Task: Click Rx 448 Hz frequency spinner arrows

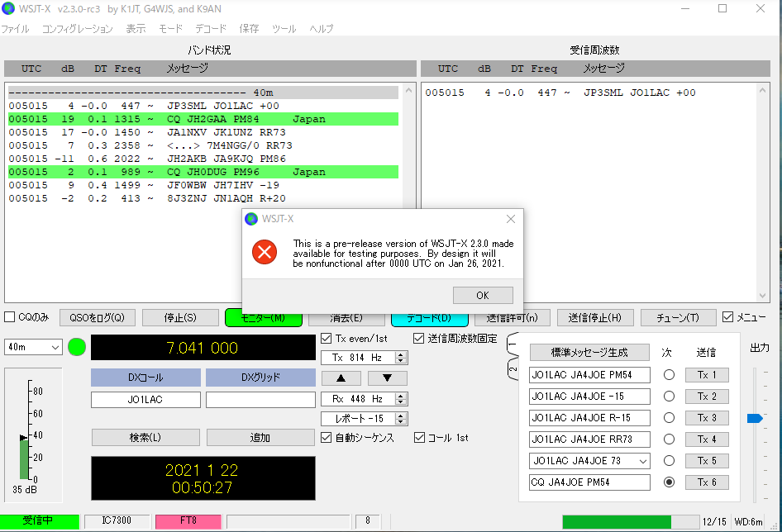Action: coord(401,399)
